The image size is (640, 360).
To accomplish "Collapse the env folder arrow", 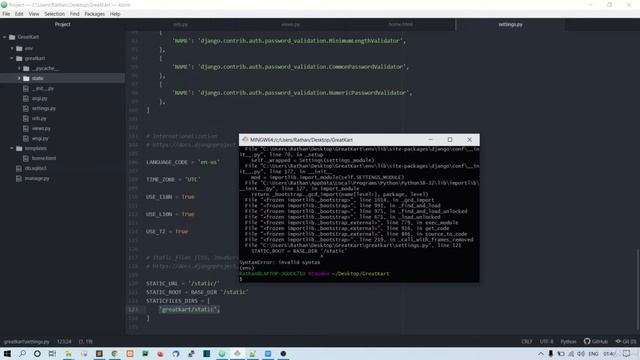I will click(x=12, y=48).
